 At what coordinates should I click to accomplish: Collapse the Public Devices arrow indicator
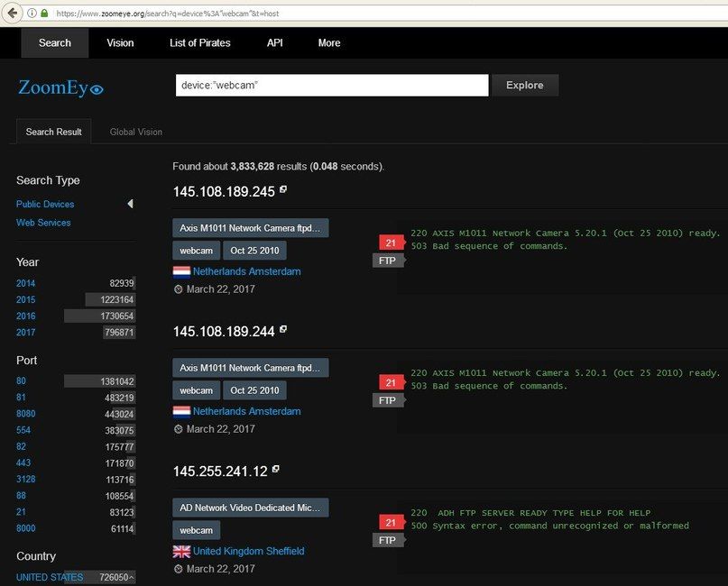[x=130, y=204]
